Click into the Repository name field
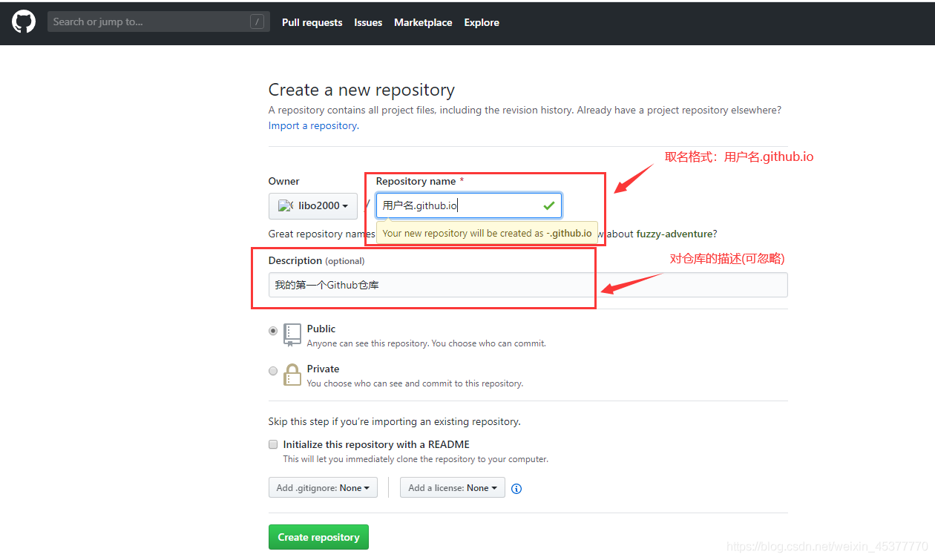The image size is (935, 560). coord(469,205)
